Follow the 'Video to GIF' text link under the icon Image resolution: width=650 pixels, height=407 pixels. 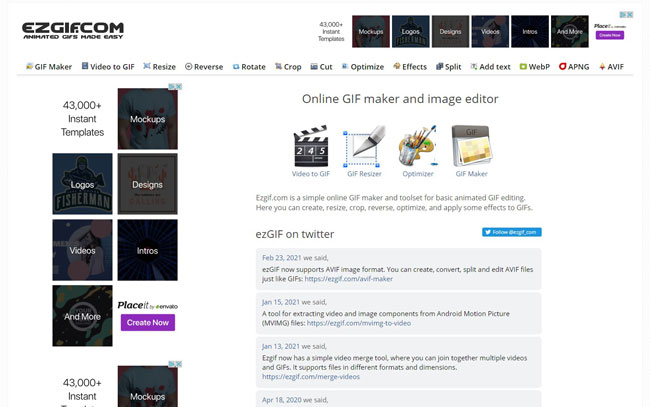coord(311,174)
